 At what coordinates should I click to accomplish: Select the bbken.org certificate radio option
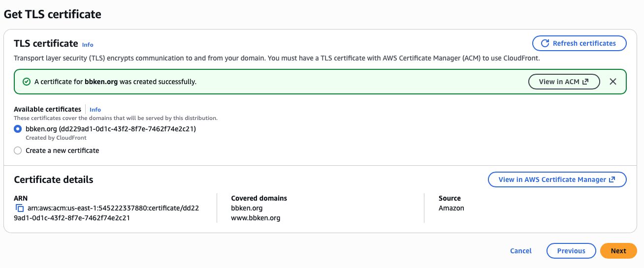click(18, 129)
